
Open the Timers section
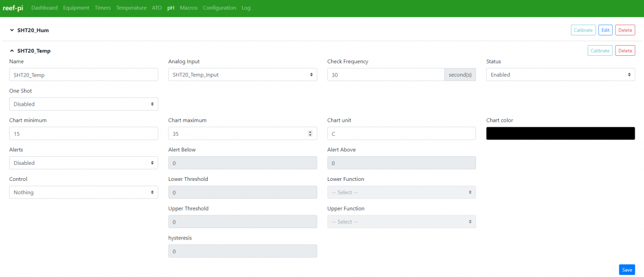coord(103,8)
